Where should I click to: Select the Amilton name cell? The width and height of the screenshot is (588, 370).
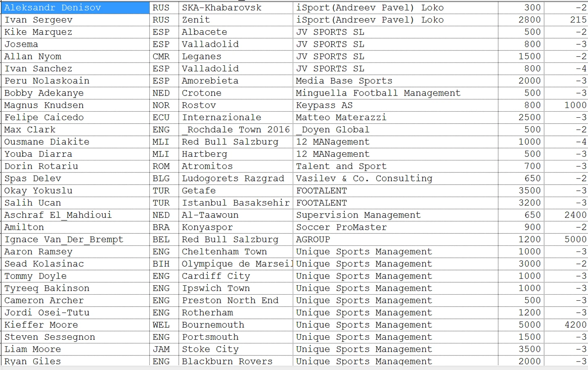(75, 227)
